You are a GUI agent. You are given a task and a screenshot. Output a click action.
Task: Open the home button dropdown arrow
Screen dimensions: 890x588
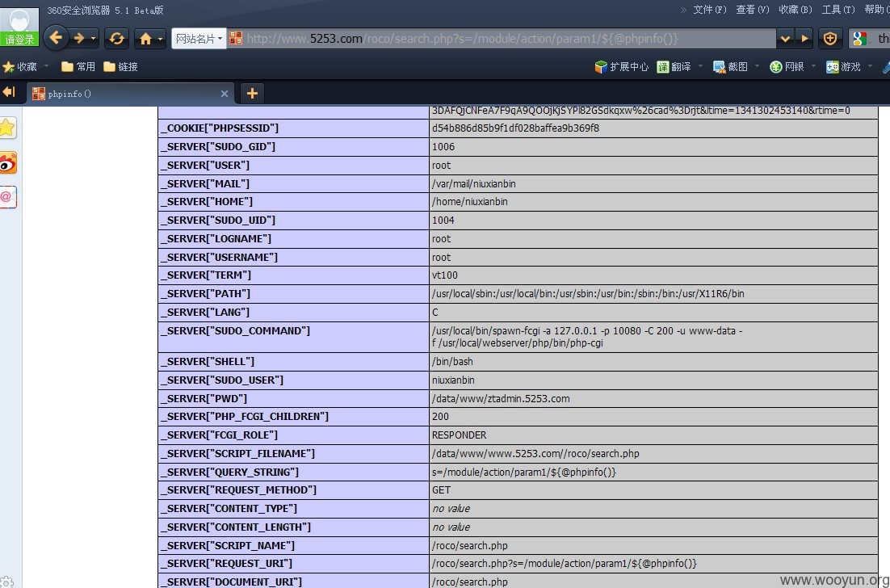[x=161, y=39]
